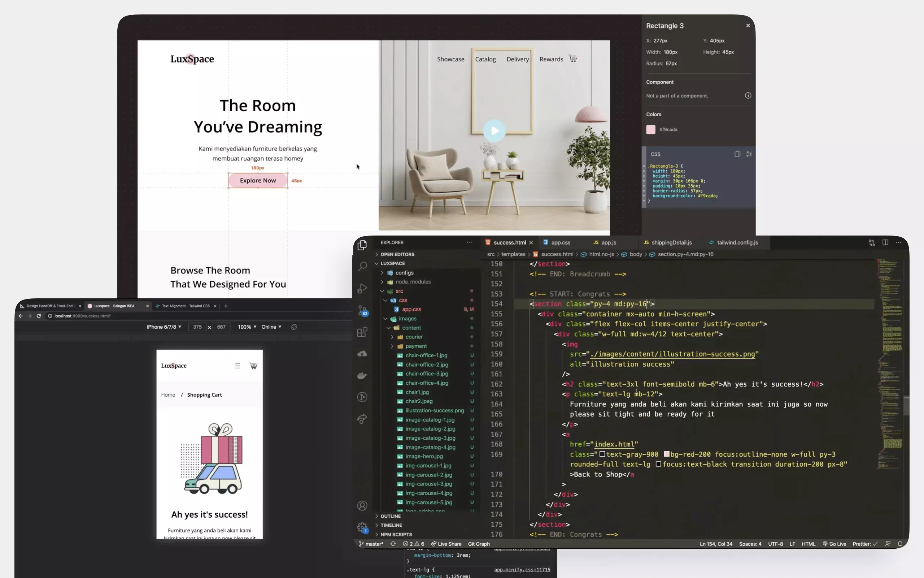This screenshot has height=578, width=924.
Task: Open iPhone 6/7/8 device dropdown
Action: pyautogui.click(x=164, y=327)
